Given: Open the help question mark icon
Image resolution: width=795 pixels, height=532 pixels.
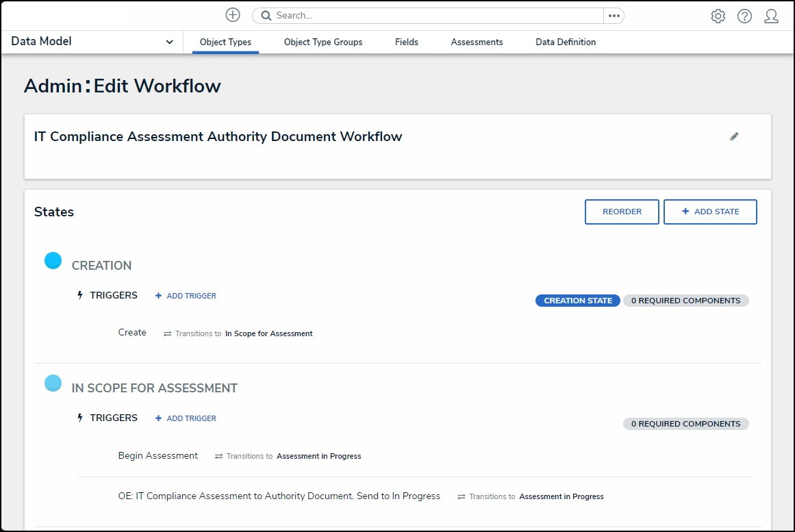Looking at the screenshot, I should (x=744, y=16).
